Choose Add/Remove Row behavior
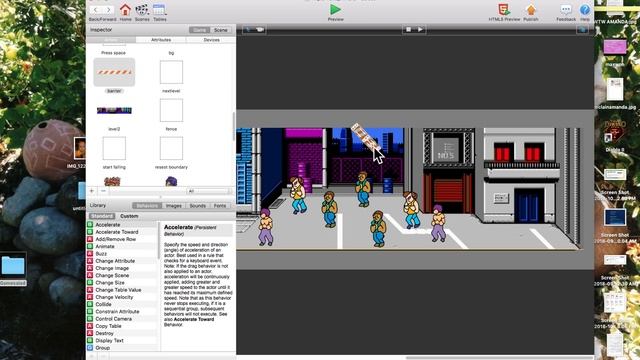 coord(116,239)
